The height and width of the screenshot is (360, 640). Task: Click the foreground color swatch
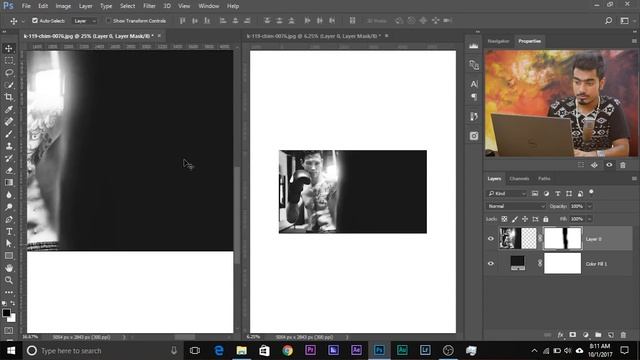pos(6,313)
